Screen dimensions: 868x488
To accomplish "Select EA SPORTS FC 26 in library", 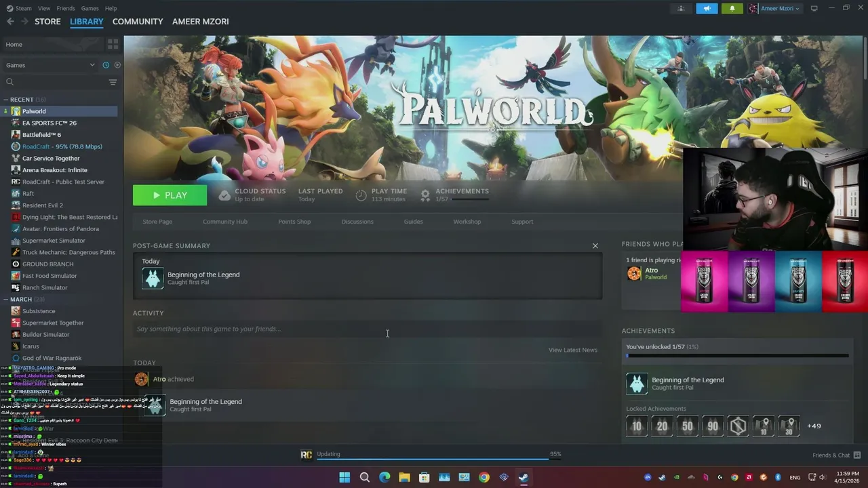I will (x=50, y=123).
